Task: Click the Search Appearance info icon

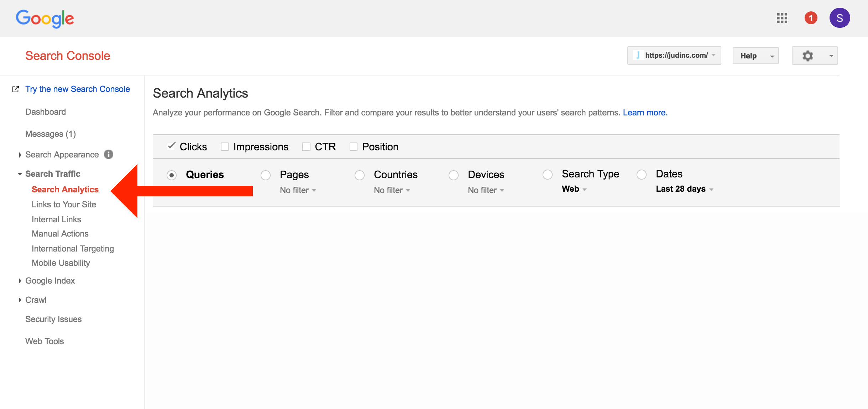Action: (109, 154)
